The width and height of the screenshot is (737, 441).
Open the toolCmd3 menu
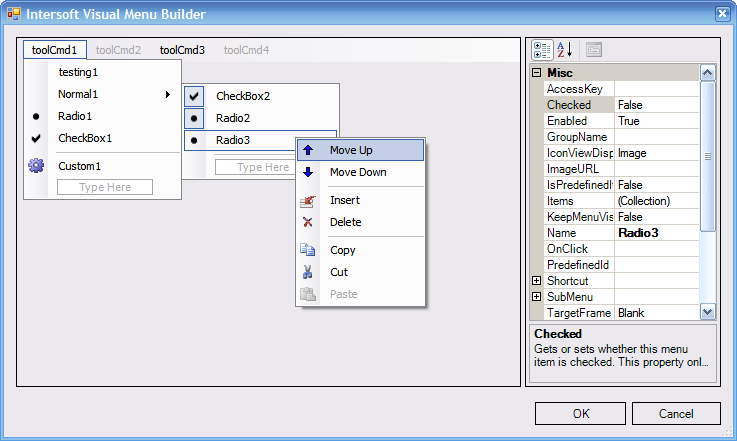(x=182, y=50)
